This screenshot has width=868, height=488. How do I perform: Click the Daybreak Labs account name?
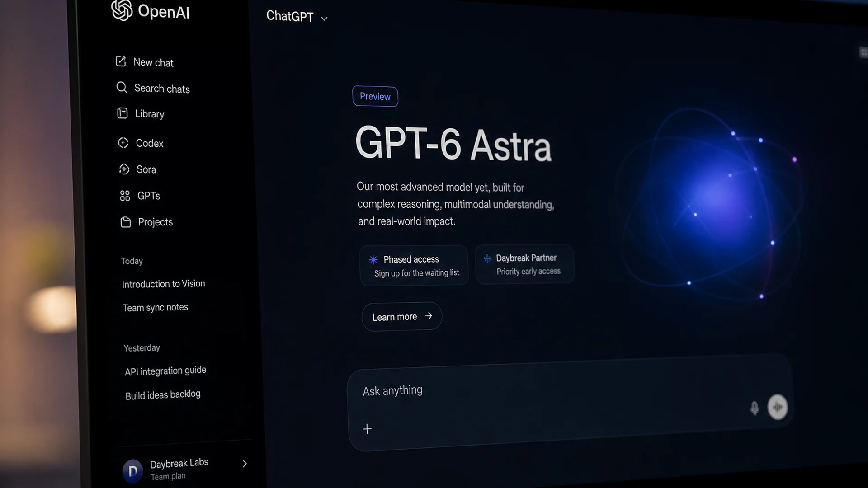(x=179, y=463)
